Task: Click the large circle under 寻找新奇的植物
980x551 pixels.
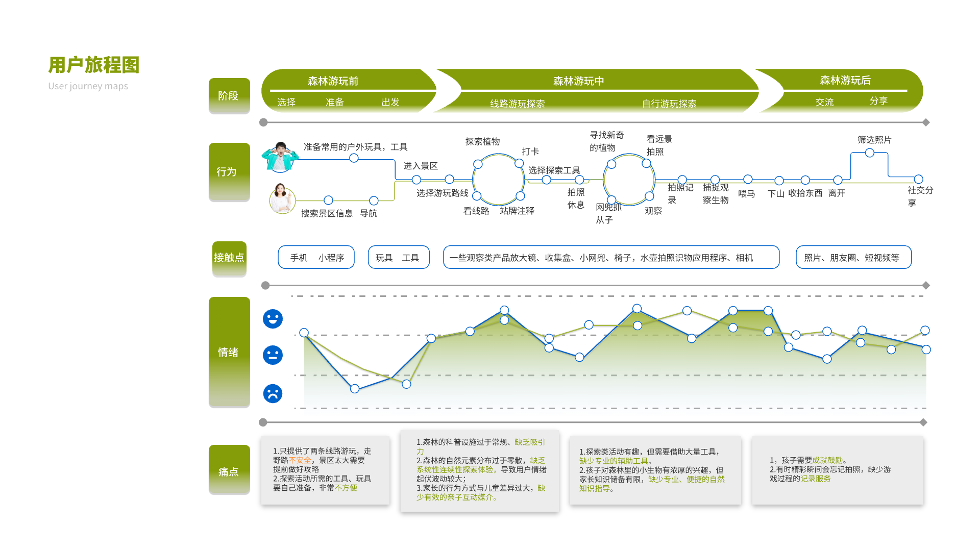Action: coord(629,180)
